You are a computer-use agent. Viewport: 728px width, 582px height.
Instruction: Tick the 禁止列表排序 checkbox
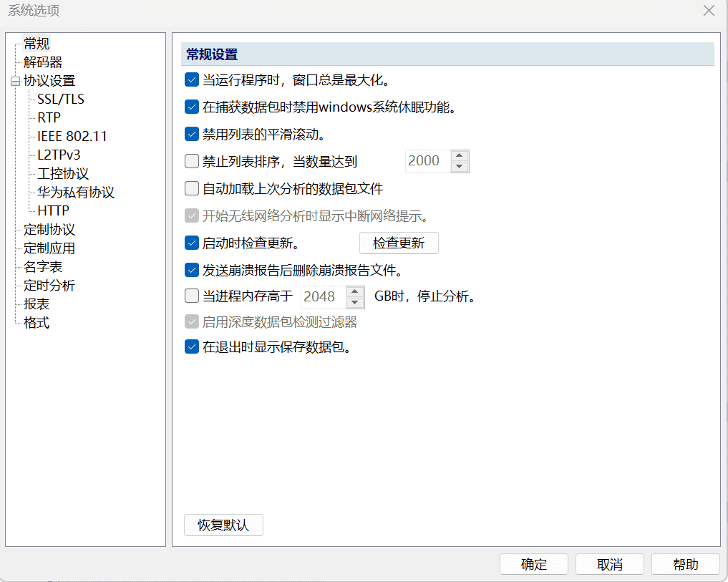(191, 161)
